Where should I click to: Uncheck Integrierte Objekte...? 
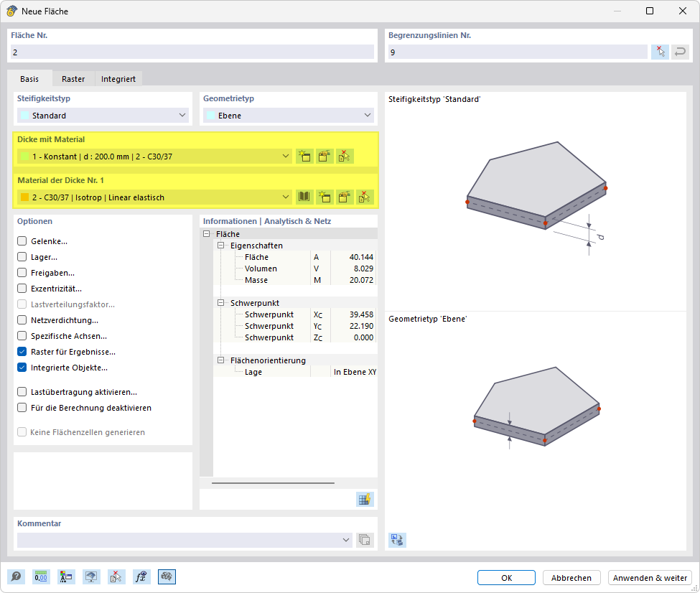tap(22, 368)
